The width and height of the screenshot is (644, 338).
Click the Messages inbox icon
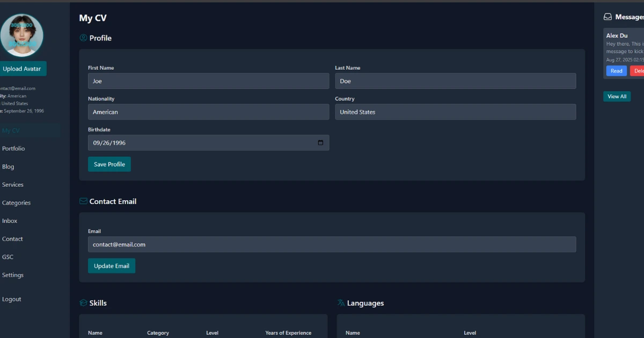click(608, 17)
